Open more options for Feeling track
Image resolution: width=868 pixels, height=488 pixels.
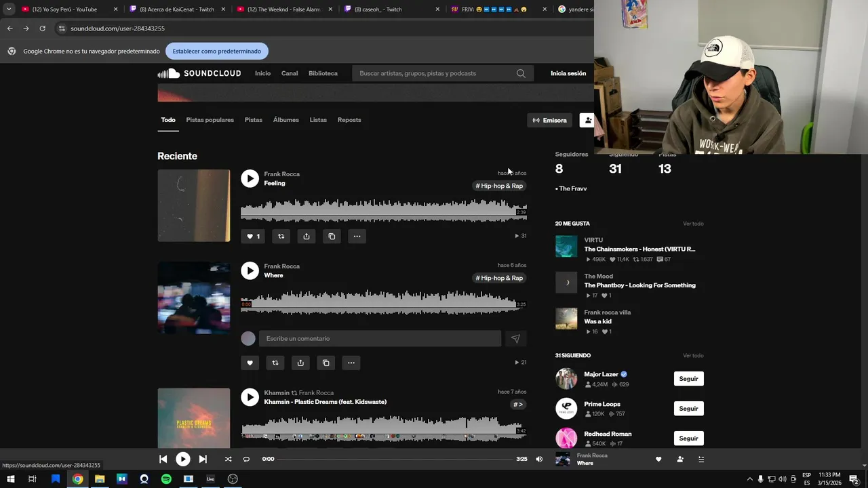[357, 237]
